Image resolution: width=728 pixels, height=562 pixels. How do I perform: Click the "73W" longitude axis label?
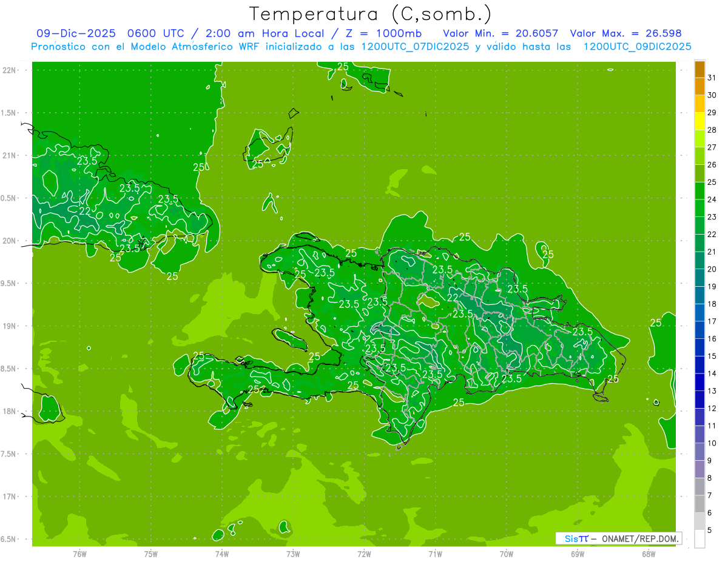[292, 554]
